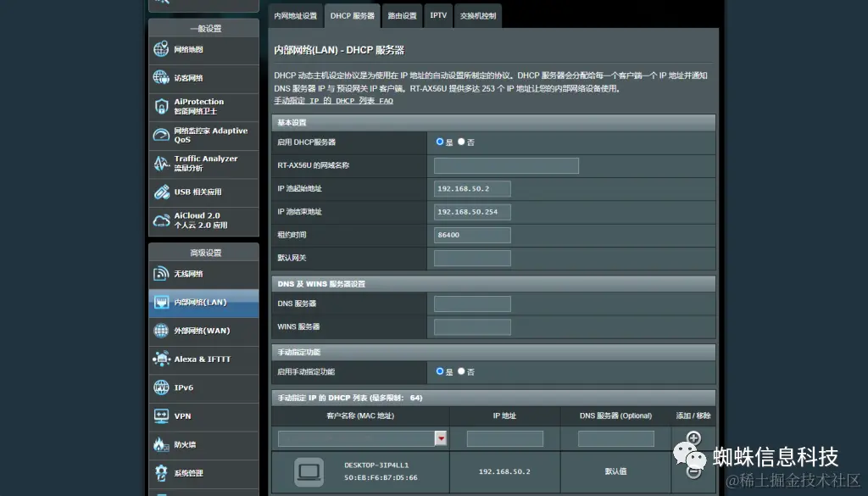The image size is (868, 496).
Task: Click the IP 池起始地址 input field
Action: tap(472, 189)
